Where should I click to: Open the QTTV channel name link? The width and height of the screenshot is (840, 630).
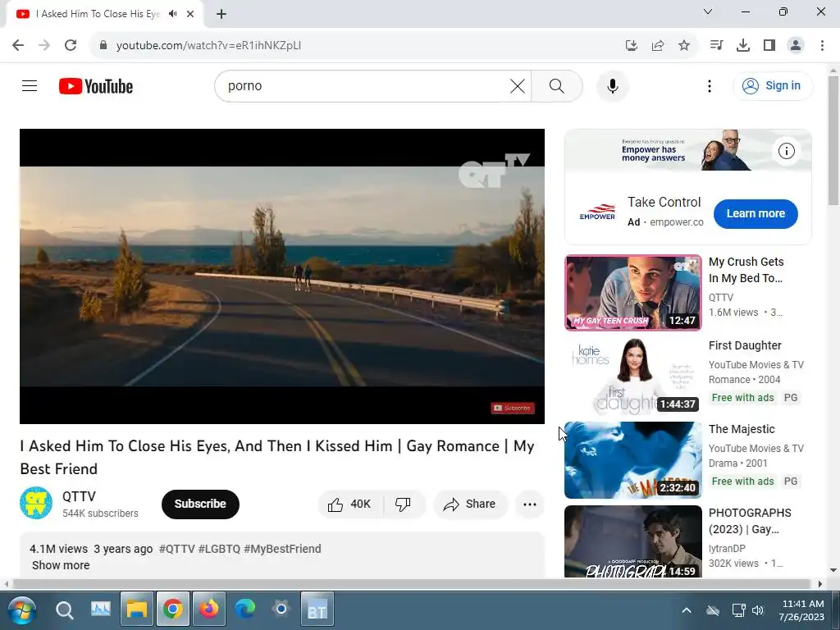coord(79,496)
